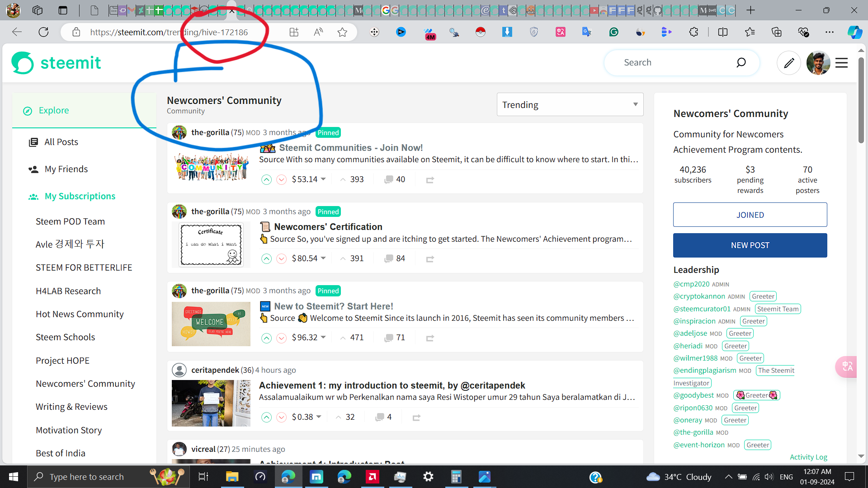This screenshot has width=868, height=488.
Task: Resteem the Newcomers' Certification post
Action: [430, 259]
